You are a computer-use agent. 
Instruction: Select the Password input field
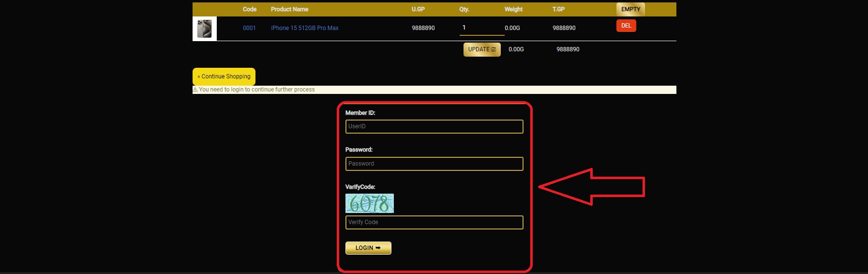tap(434, 164)
